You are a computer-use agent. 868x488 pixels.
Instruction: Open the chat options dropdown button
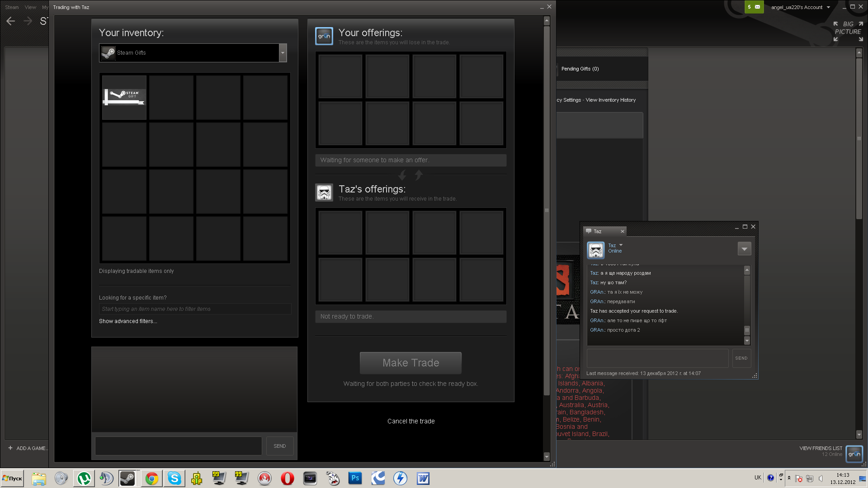click(744, 249)
